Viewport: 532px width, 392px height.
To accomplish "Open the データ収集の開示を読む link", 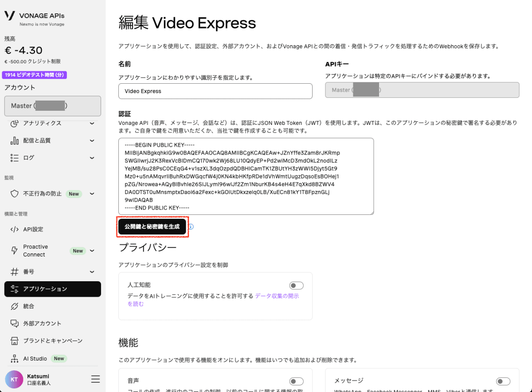I will [213, 300].
